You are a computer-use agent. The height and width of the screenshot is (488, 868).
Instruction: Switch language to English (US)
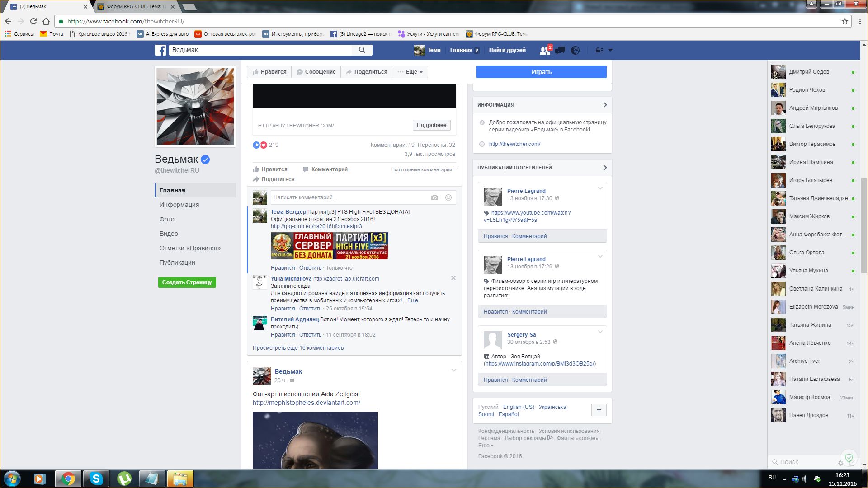coord(519,407)
